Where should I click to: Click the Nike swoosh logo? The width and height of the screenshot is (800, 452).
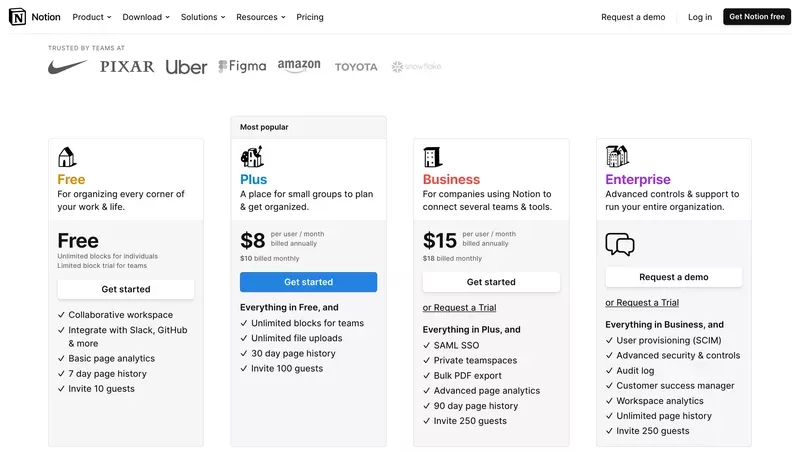[x=68, y=67]
